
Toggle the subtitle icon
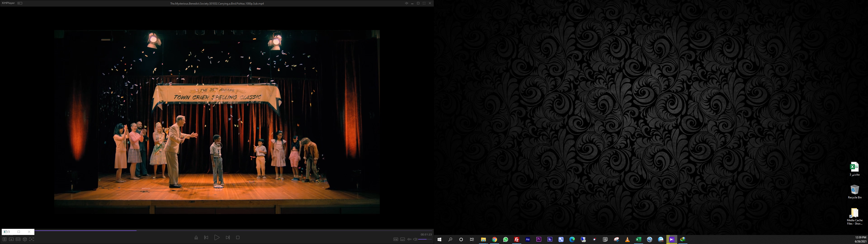[403, 239]
